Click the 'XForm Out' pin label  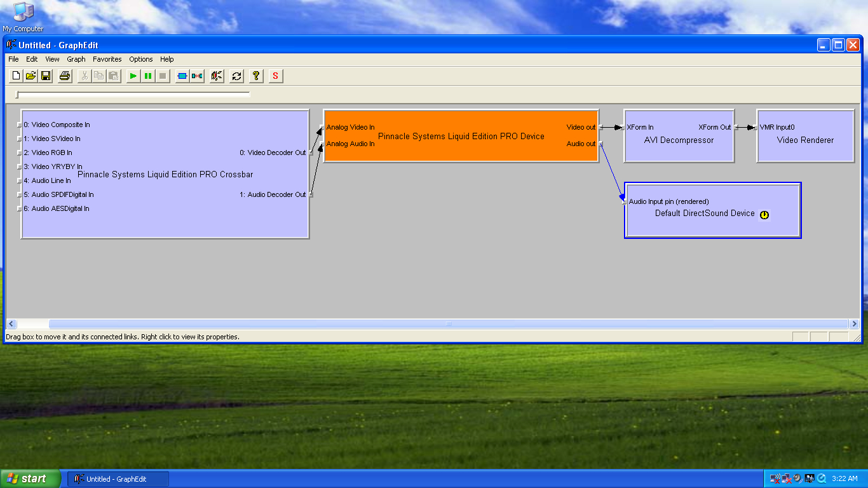point(715,127)
